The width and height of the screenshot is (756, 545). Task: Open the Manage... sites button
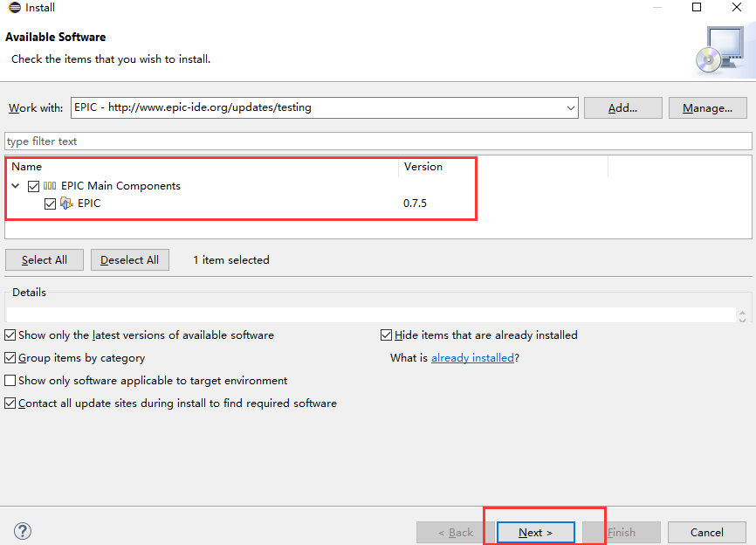tap(707, 107)
